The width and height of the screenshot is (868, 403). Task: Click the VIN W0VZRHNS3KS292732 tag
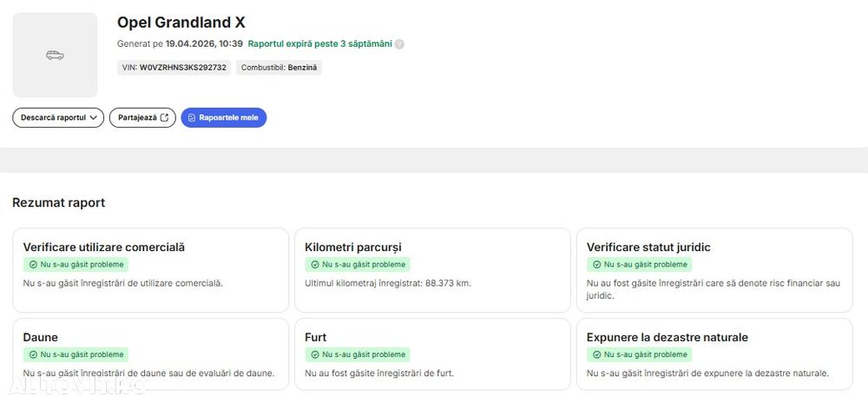pos(174,68)
